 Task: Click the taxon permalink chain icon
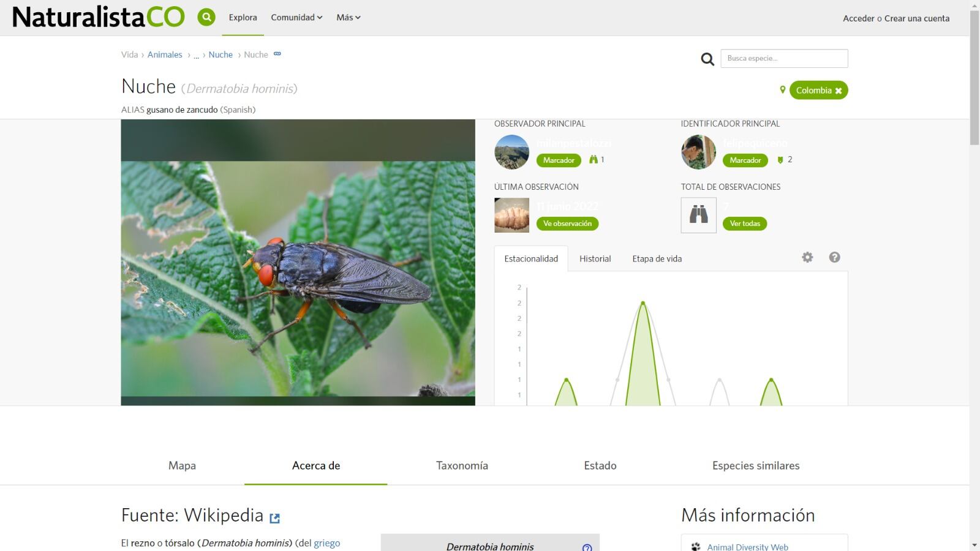point(277,54)
